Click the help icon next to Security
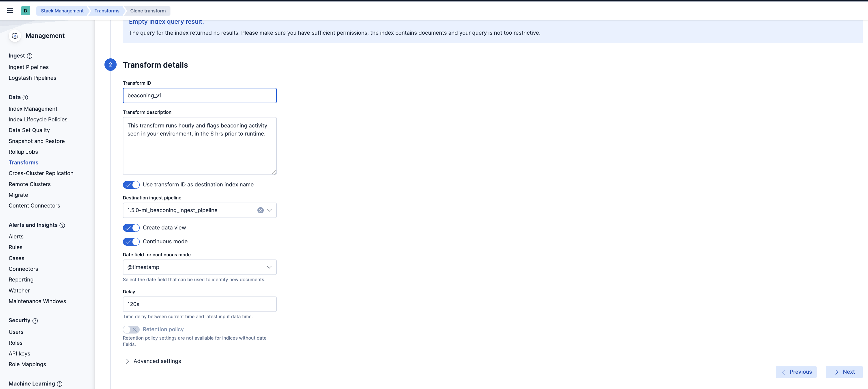The width and height of the screenshot is (868, 389). tap(35, 321)
